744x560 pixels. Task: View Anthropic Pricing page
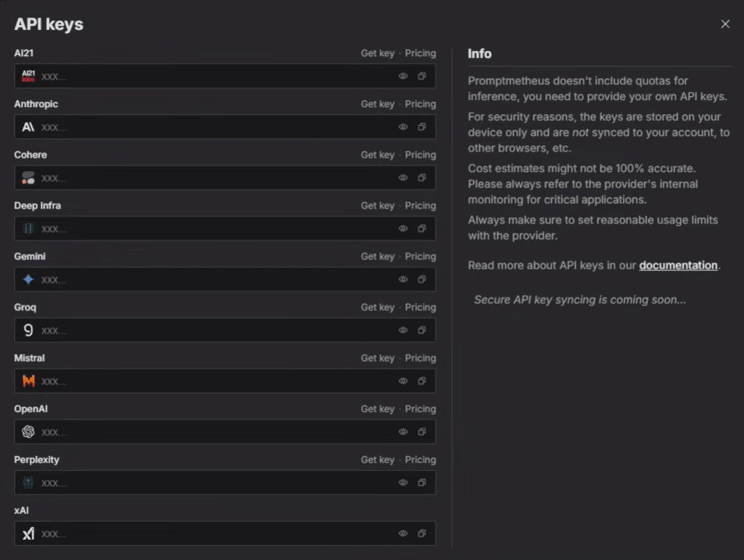pyautogui.click(x=420, y=104)
